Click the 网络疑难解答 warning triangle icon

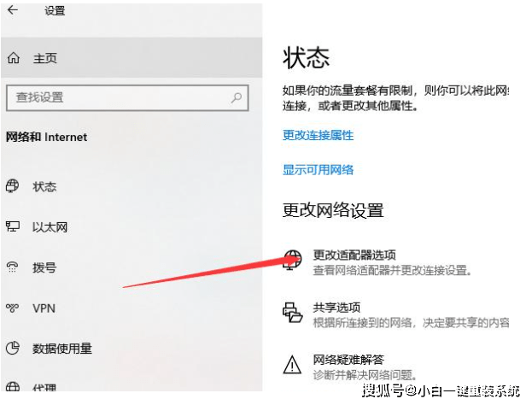(292, 365)
